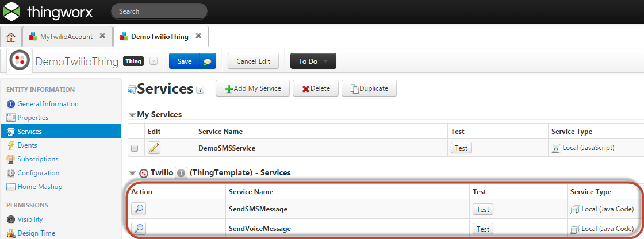Test the DemoSMSService service
Viewport: 644px width, 239px height.
pyautogui.click(x=461, y=148)
